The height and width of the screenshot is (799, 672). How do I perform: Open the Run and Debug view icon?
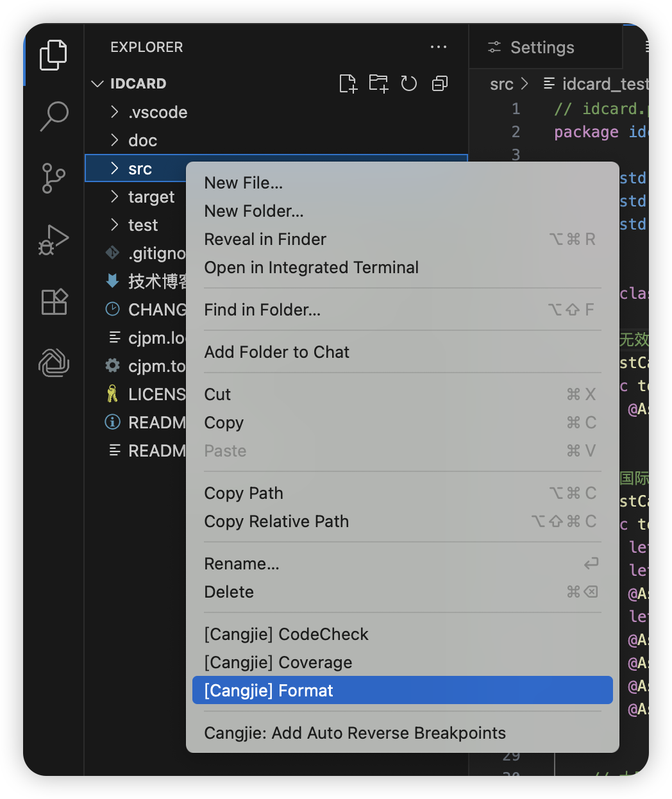pyautogui.click(x=54, y=240)
